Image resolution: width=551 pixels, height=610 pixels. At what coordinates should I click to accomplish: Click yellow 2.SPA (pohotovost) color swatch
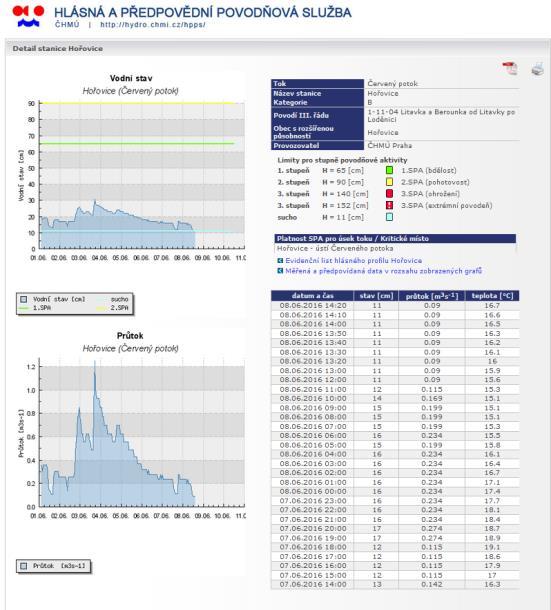(389, 182)
